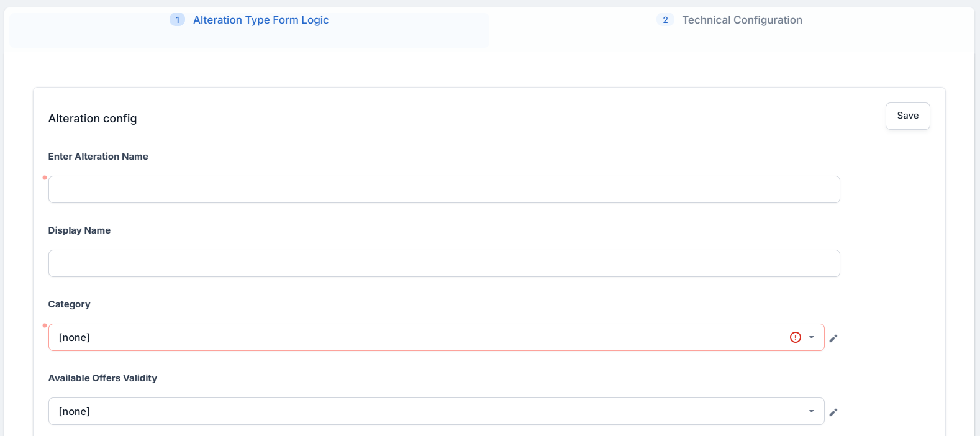Click the Enter Alteration Name label
980x436 pixels.
(x=98, y=157)
